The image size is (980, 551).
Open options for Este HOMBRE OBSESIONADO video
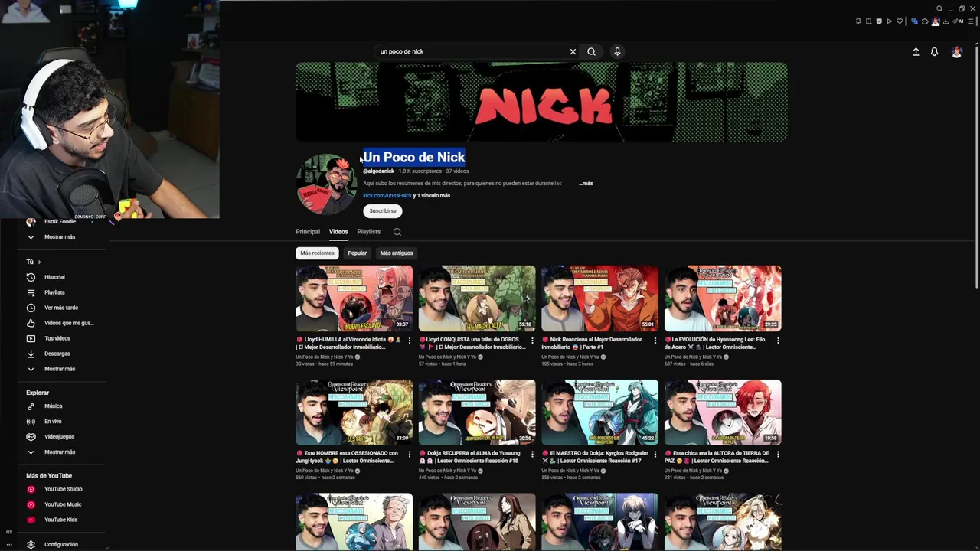(410, 454)
